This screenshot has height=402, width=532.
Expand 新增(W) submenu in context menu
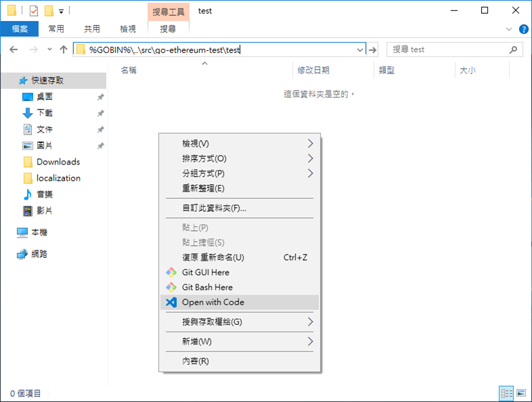point(240,342)
